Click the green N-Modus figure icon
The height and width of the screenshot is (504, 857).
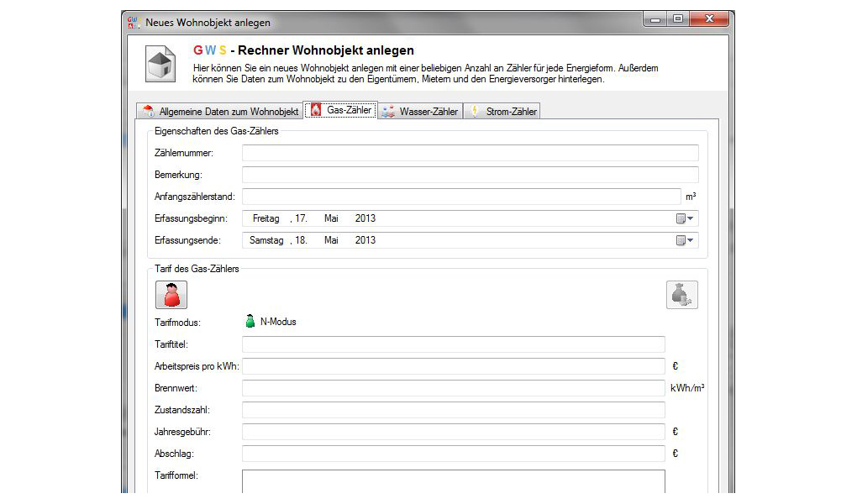250,322
